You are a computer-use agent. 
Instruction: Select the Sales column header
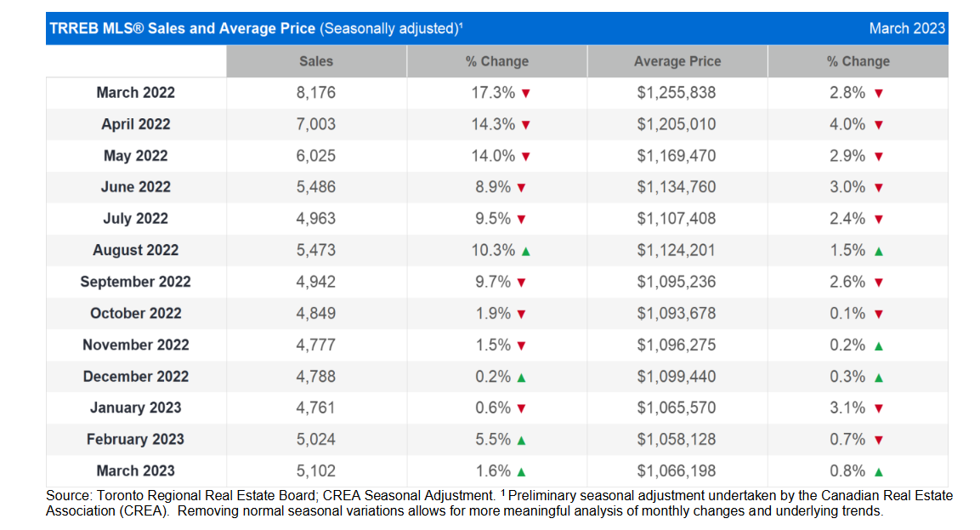(316, 61)
